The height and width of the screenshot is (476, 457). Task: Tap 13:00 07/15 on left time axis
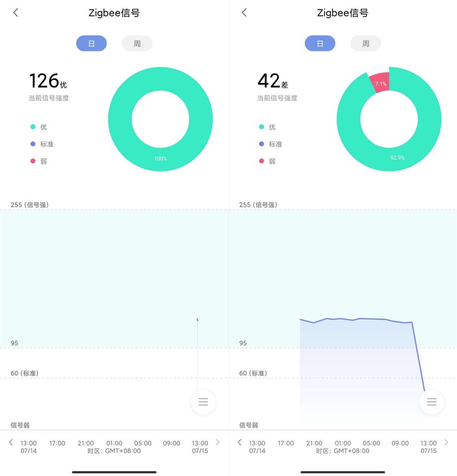[x=200, y=447]
